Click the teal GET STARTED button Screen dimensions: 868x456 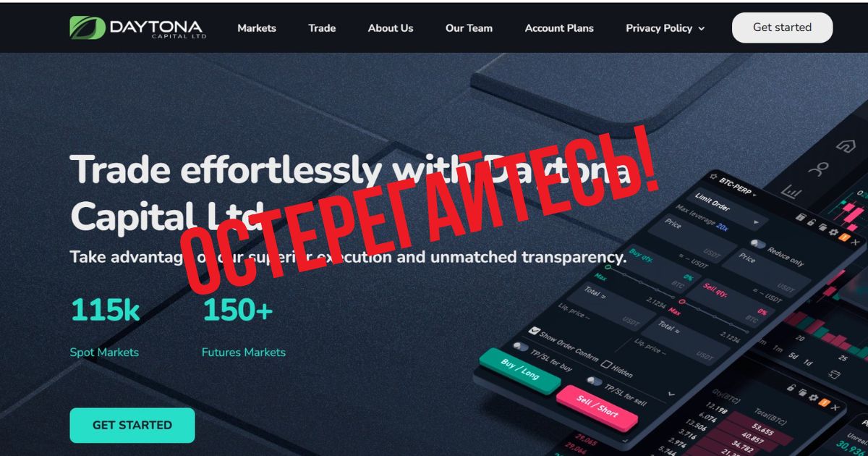(x=132, y=426)
